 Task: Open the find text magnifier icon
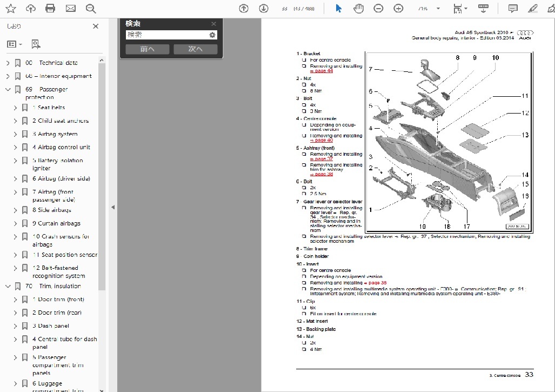point(91,9)
